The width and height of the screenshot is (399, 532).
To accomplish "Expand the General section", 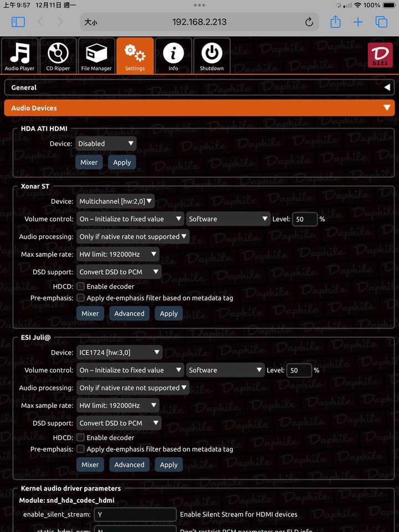I will [199, 88].
